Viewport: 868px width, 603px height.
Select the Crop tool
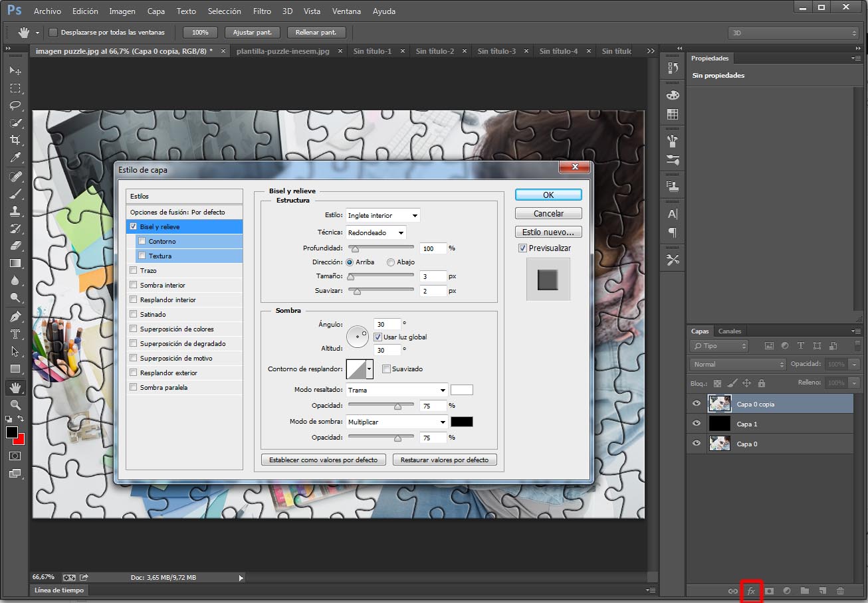tap(15, 140)
